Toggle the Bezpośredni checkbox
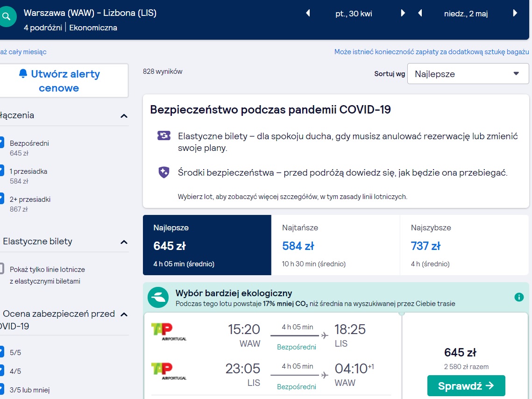Viewport: 532px width, 399px height. point(1,142)
